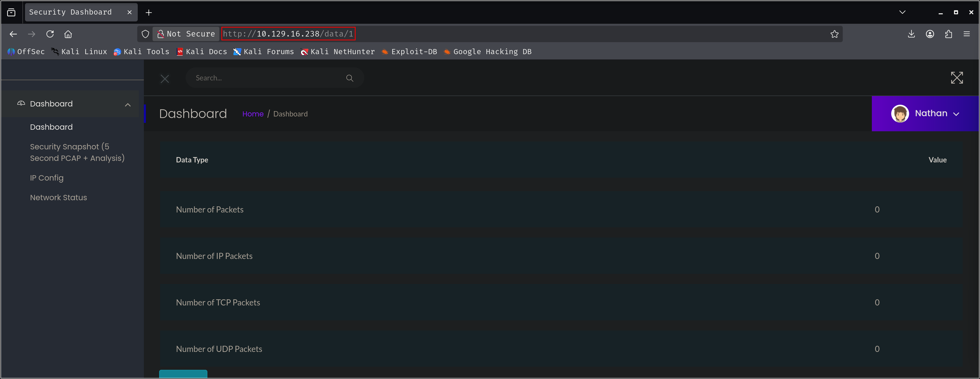Bookmark page with the star icon
The height and width of the screenshot is (379, 980).
pos(834,34)
